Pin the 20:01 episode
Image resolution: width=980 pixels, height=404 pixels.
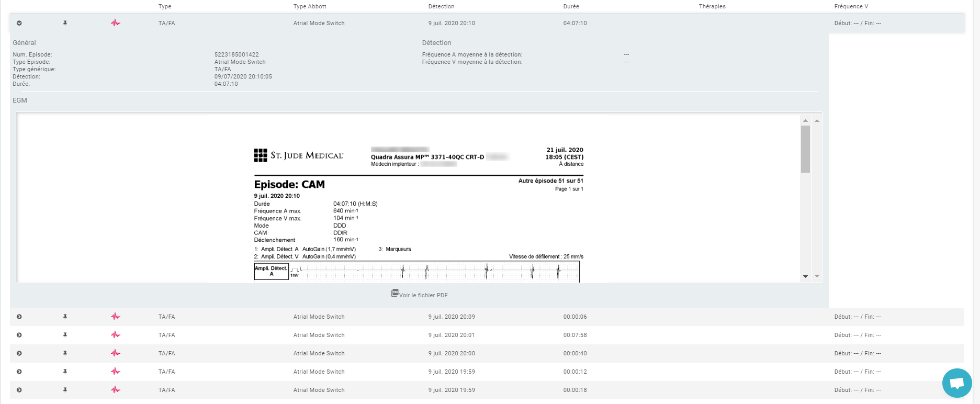click(x=65, y=335)
